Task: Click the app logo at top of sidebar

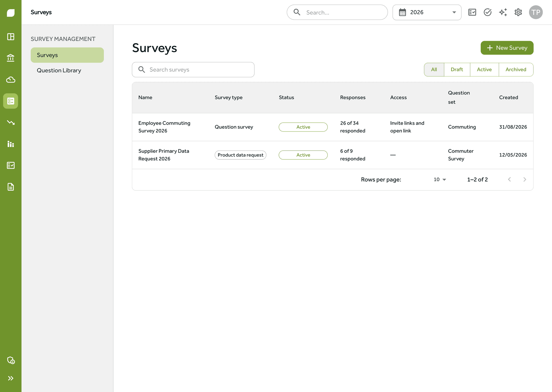Action: (11, 13)
